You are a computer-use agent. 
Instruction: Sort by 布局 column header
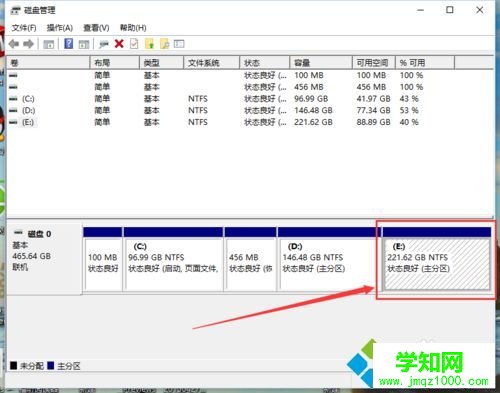pyautogui.click(x=115, y=63)
